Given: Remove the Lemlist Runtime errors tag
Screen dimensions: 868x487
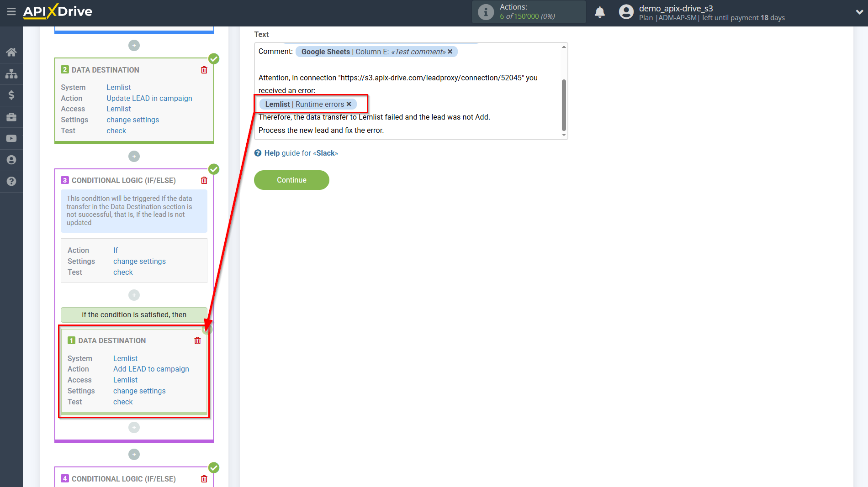Looking at the screenshot, I should coord(349,104).
